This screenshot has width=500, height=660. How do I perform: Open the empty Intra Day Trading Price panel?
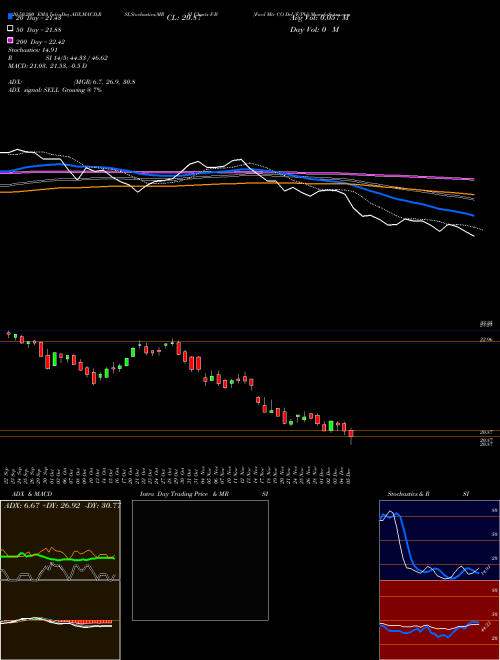[200, 560]
